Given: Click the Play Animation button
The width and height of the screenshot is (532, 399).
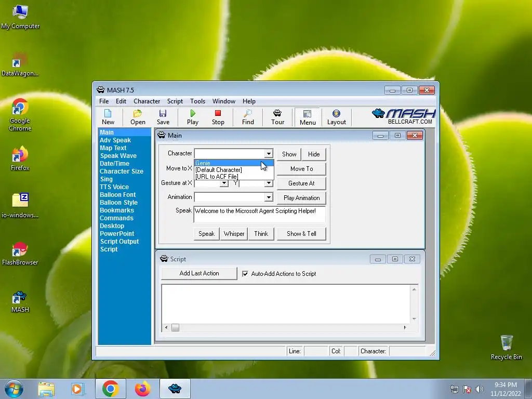Looking at the screenshot, I should [302, 198].
